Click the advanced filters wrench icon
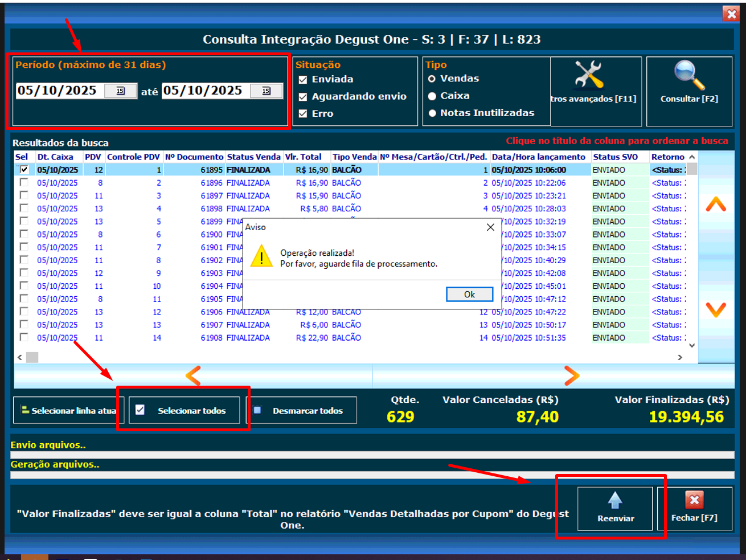 click(589, 75)
